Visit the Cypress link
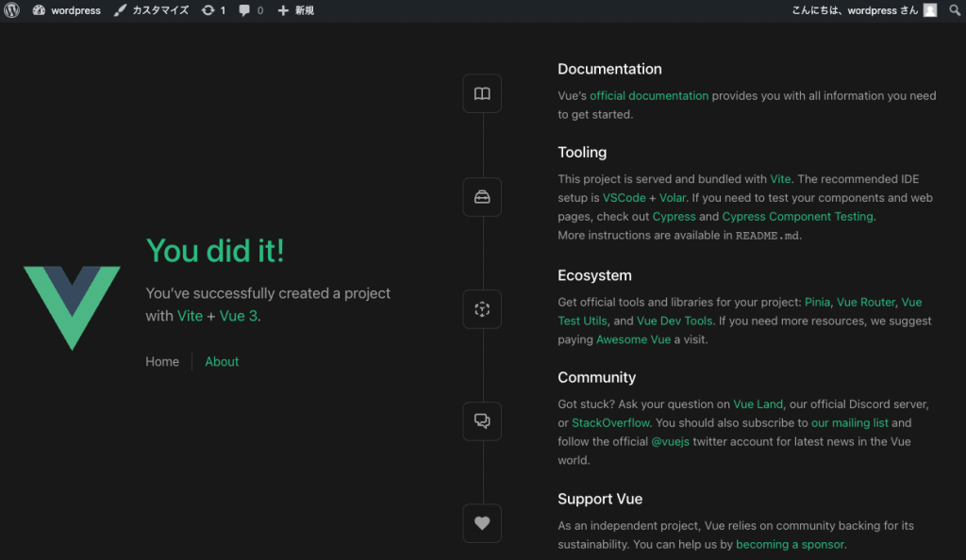 (x=674, y=217)
